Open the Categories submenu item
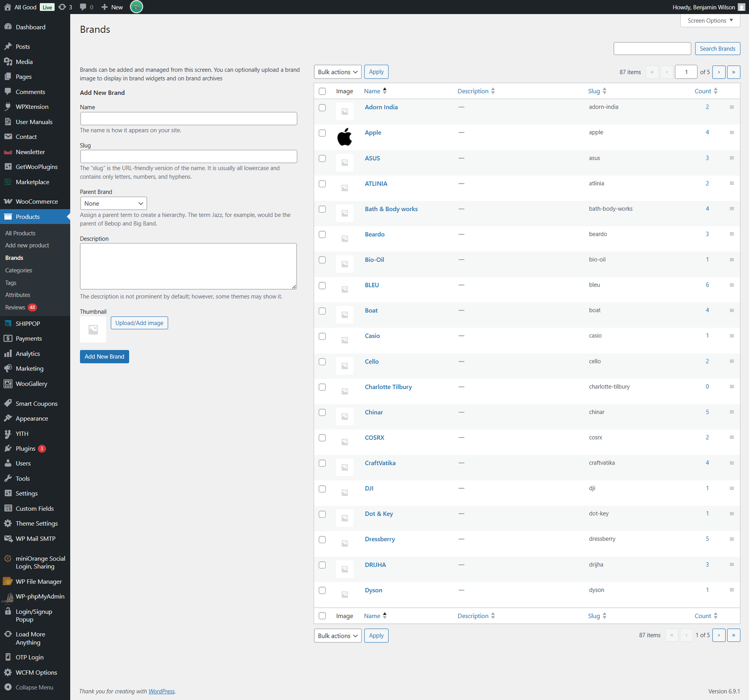This screenshot has height=700, width=749. coord(19,270)
